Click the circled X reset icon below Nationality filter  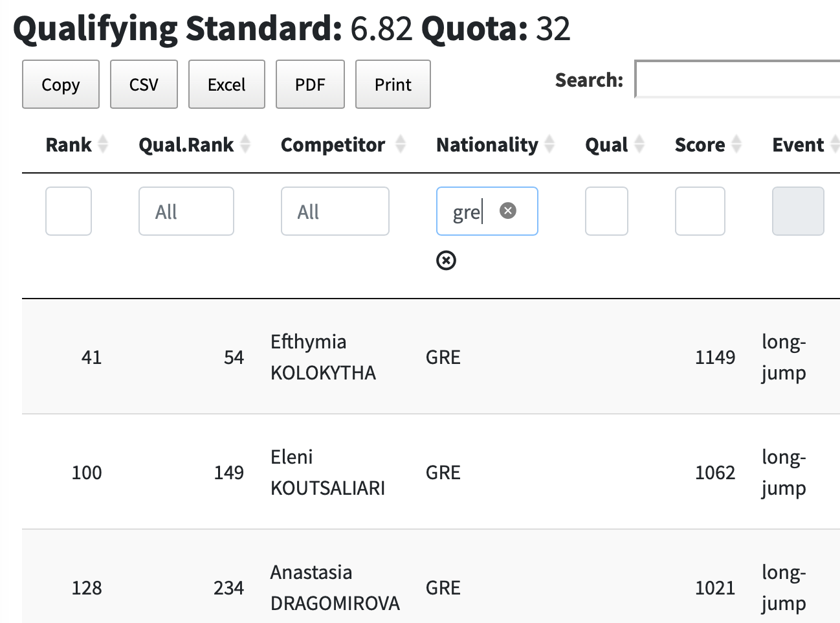(x=446, y=260)
